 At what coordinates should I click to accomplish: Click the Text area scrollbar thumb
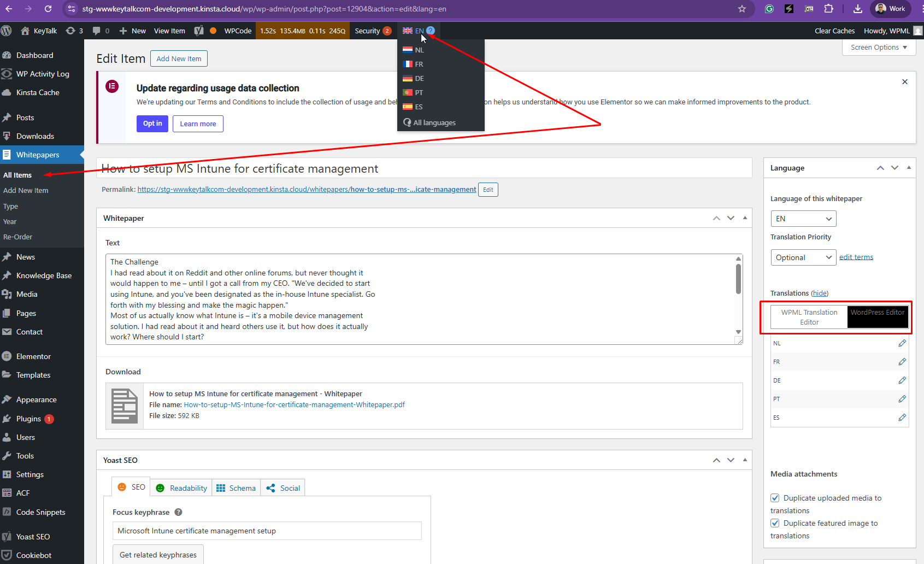738,279
